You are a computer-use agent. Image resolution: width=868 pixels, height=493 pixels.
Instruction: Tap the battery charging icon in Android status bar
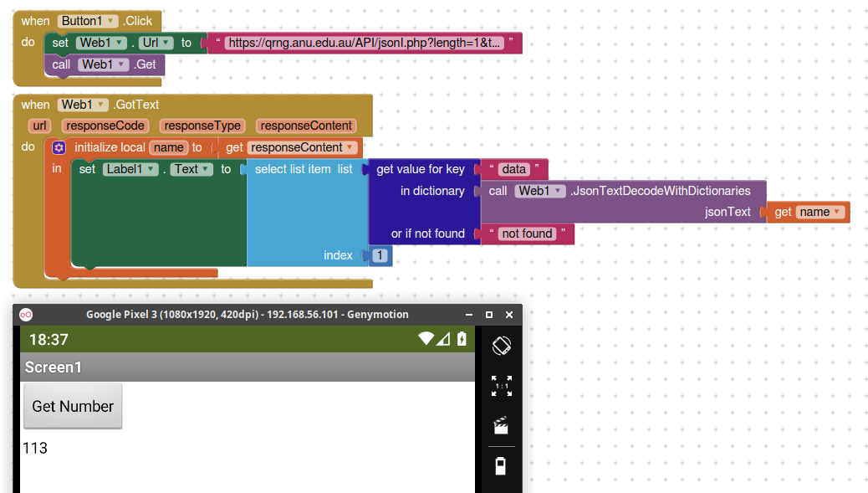[x=462, y=339]
